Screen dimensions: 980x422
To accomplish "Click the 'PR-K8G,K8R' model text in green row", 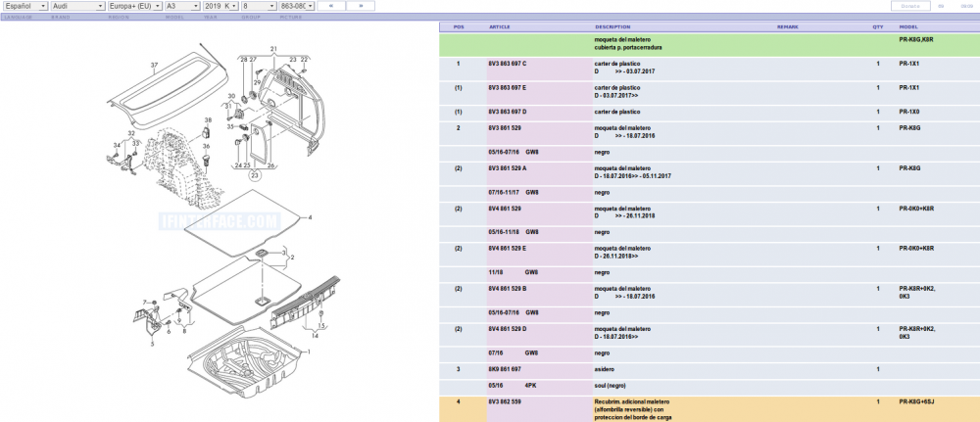I will click(915, 39).
